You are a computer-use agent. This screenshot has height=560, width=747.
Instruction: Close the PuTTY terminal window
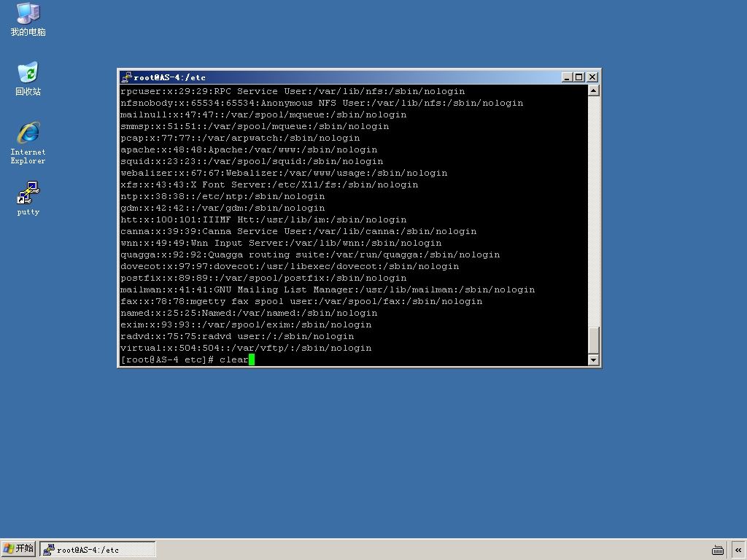[x=592, y=77]
